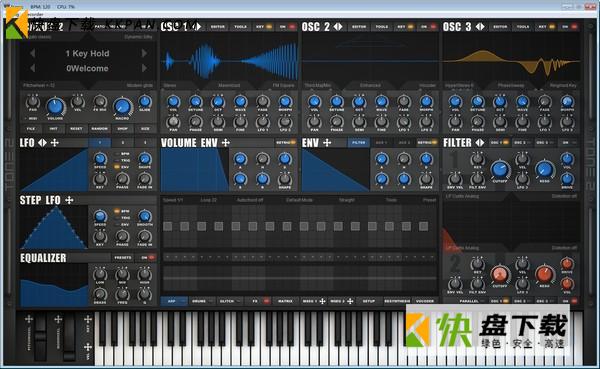Click filter 2 red Reso knob
This screenshot has width=600, height=369.
click(545, 274)
